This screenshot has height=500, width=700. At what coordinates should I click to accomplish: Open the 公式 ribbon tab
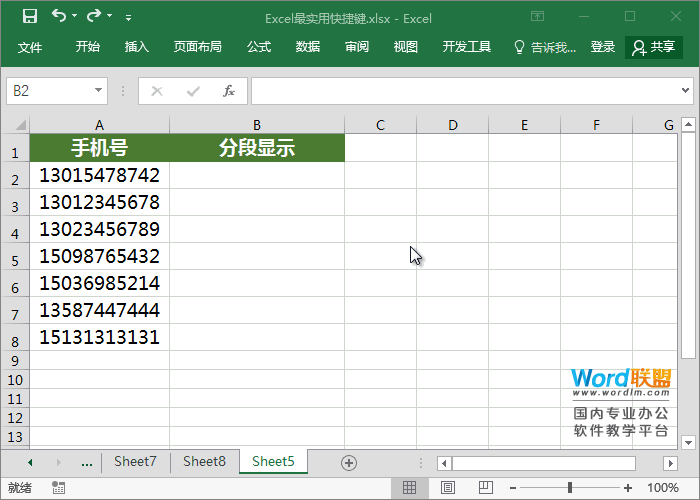(x=258, y=47)
